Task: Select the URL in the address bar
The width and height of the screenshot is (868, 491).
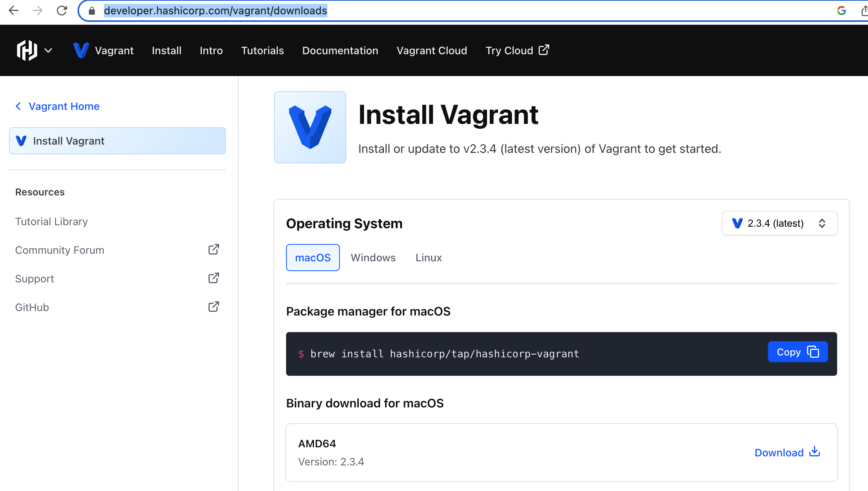Action: pyautogui.click(x=215, y=11)
